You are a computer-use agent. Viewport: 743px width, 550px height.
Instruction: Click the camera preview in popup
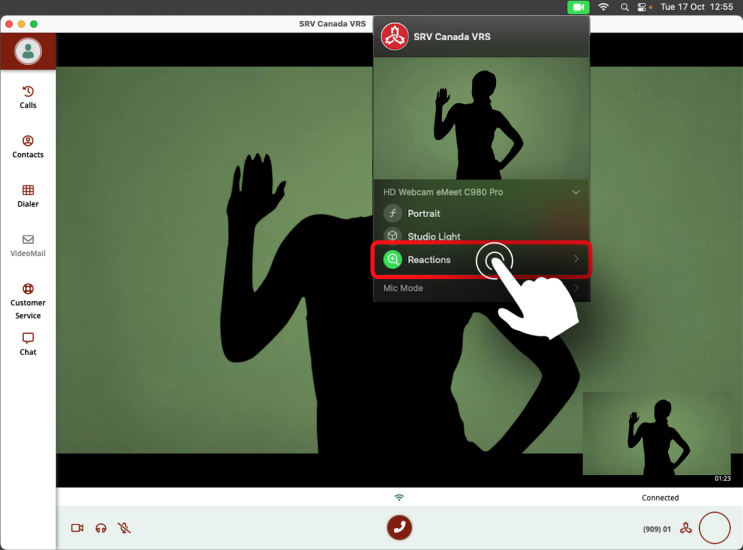point(481,118)
